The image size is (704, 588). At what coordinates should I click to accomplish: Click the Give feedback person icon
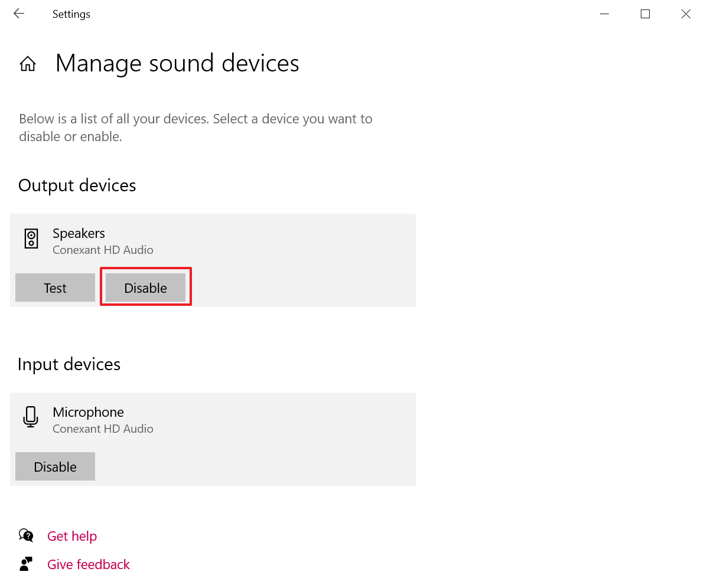tap(26, 564)
